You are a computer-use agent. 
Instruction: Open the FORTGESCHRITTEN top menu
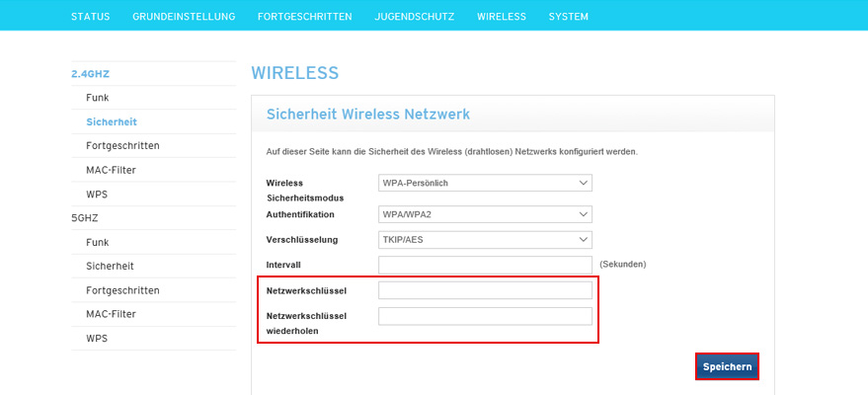pyautogui.click(x=305, y=17)
